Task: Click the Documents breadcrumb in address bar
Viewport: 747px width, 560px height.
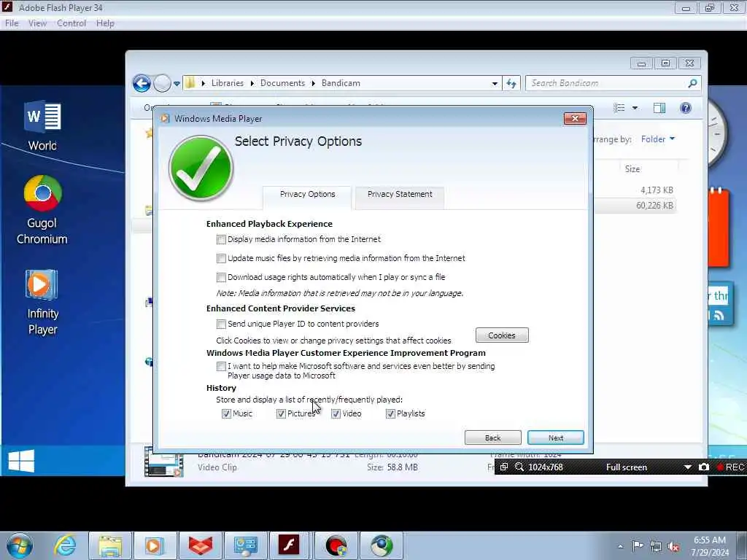Action: (x=282, y=83)
